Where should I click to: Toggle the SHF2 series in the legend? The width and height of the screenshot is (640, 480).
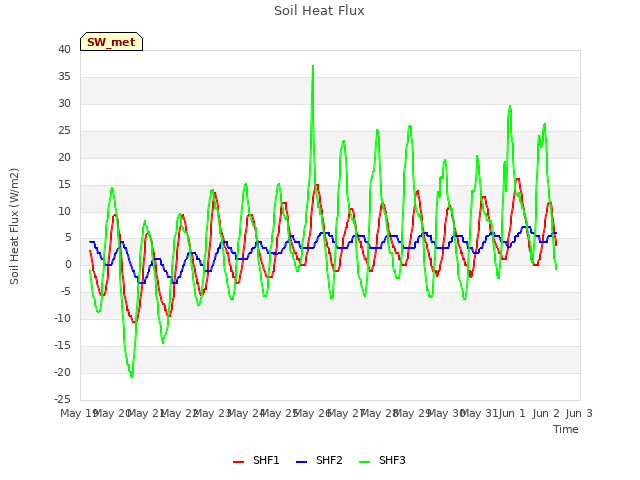point(319,460)
